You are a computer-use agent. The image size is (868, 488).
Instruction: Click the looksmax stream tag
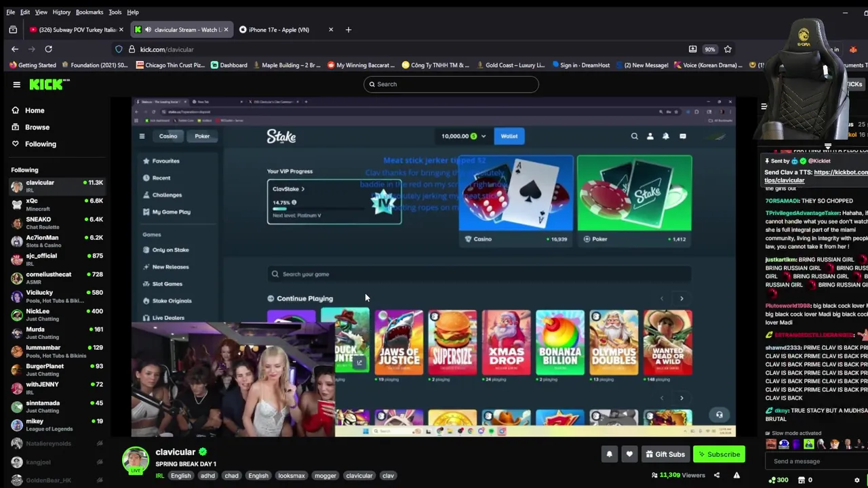point(292,476)
